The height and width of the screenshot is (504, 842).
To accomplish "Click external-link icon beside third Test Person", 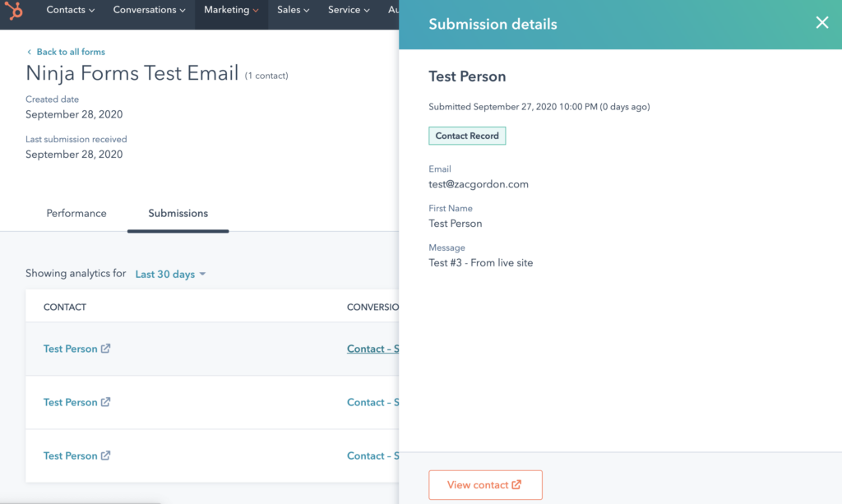I will (106, 455).
